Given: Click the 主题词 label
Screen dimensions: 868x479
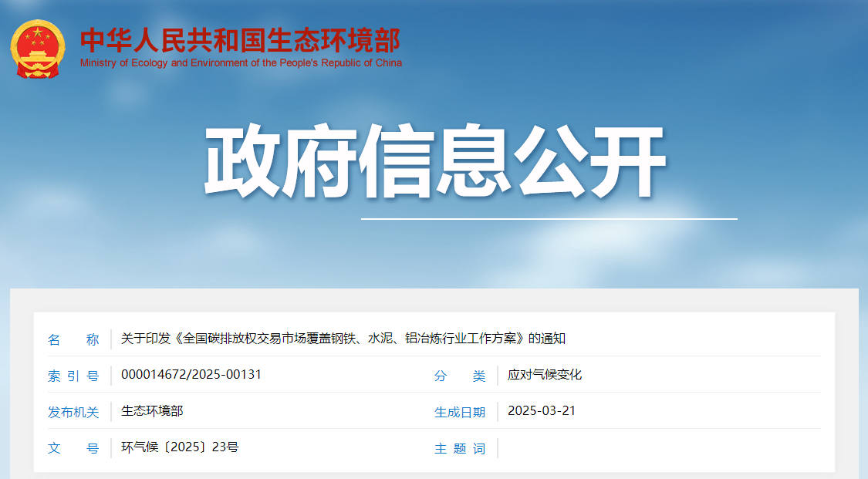Looking at the screenshot, I should (460, 449).
